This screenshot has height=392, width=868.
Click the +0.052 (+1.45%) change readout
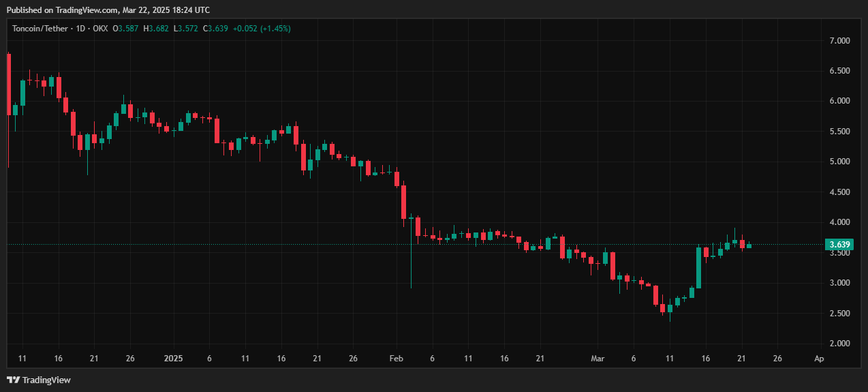tap(262, 28)
